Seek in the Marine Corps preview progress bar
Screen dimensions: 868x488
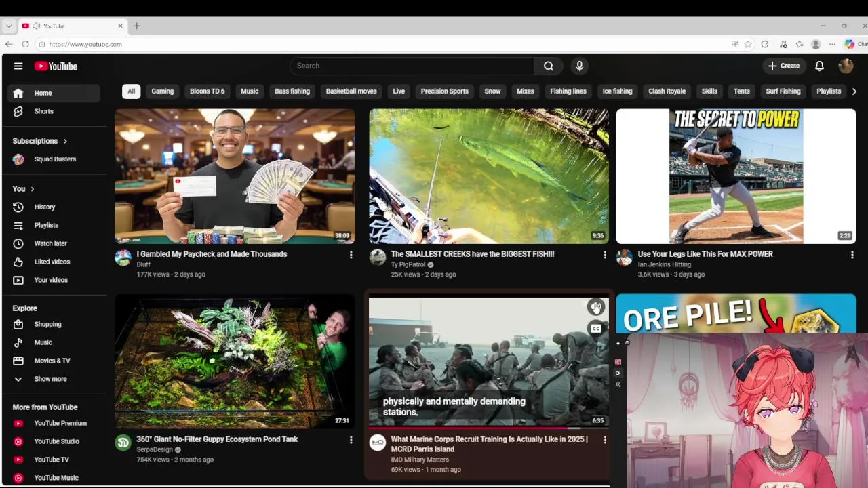[x=488, y=428]
